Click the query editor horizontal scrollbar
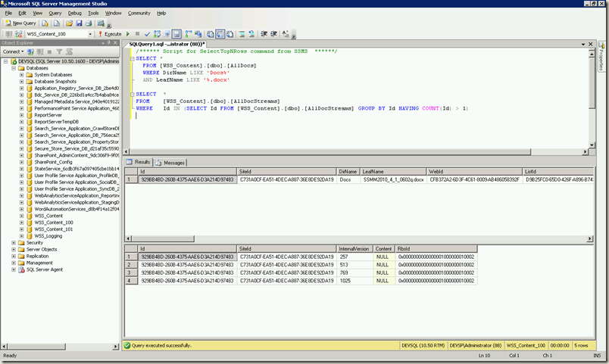 (x=330, y=152)
